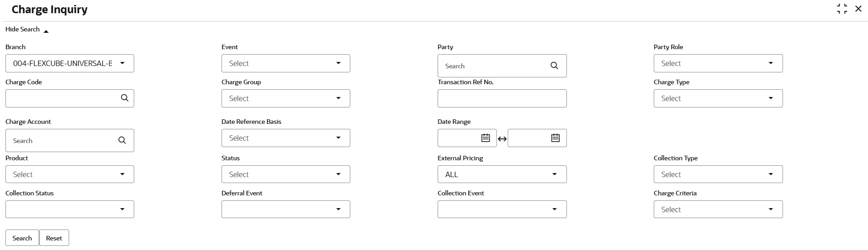Expand the Collection Status dropdown
Screen dimensions: 868x250
tap(70, 209)
